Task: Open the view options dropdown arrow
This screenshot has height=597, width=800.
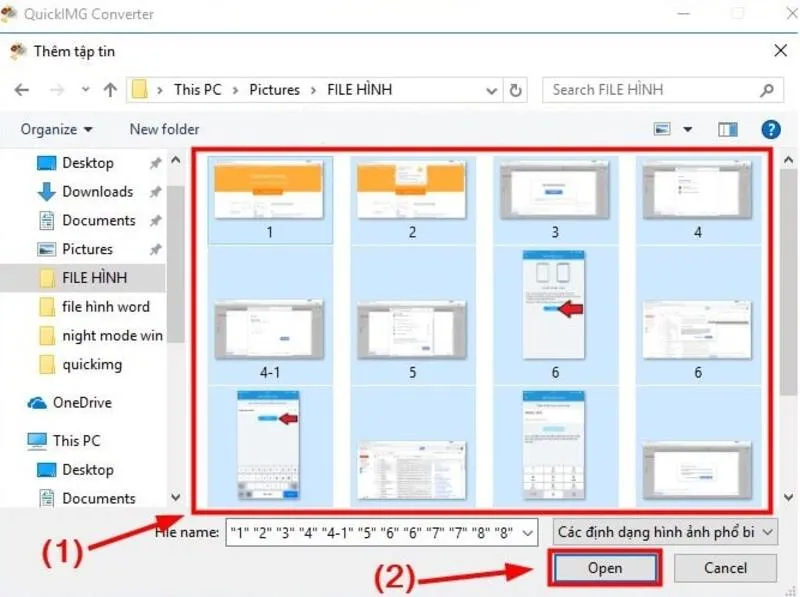Action: pos(688,129)
